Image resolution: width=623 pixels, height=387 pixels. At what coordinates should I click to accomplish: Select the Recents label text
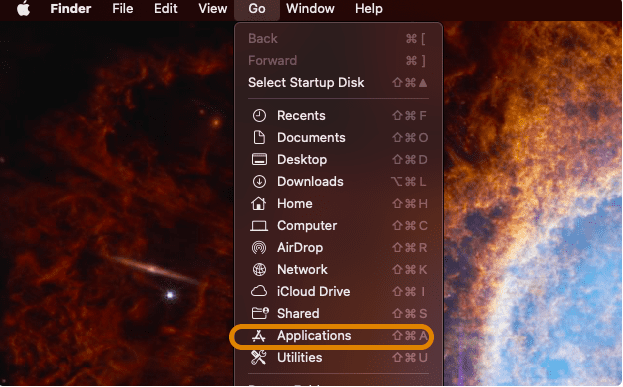(x=301, y=116)
